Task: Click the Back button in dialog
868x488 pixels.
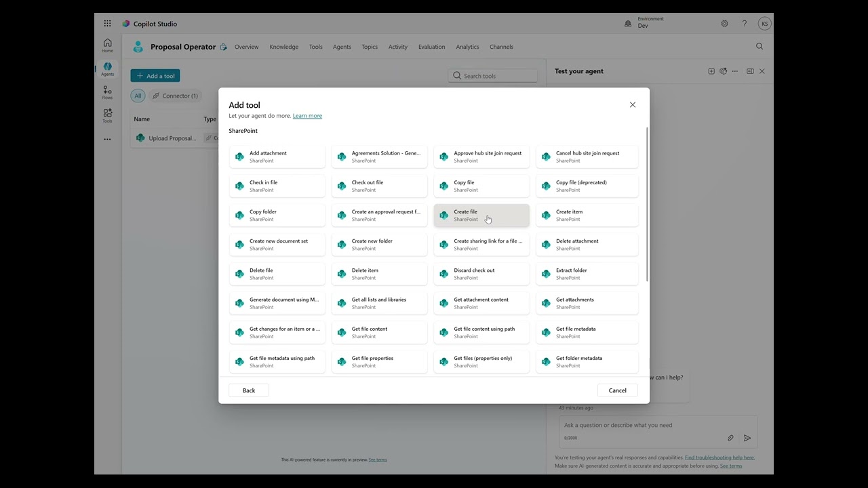Action: 249,390
